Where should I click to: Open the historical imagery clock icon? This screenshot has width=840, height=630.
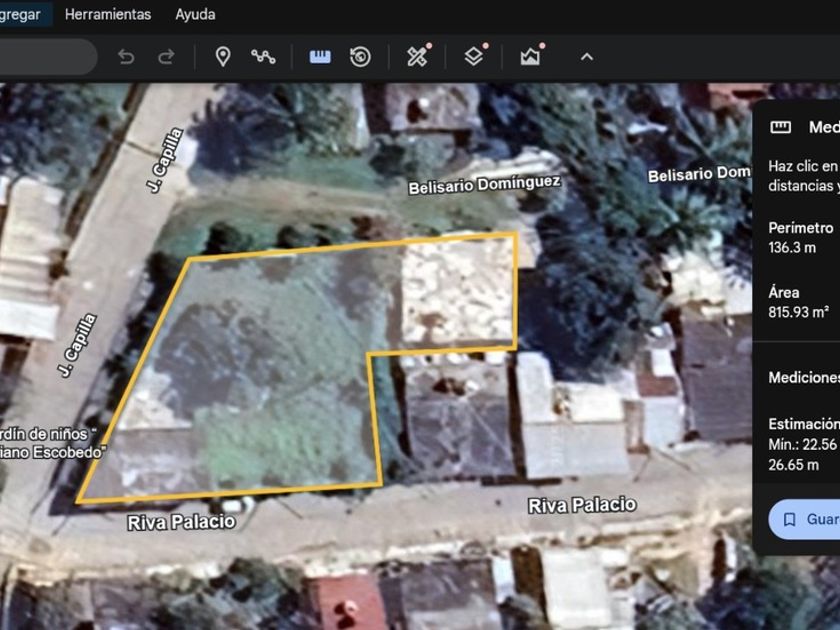(360, 57)
